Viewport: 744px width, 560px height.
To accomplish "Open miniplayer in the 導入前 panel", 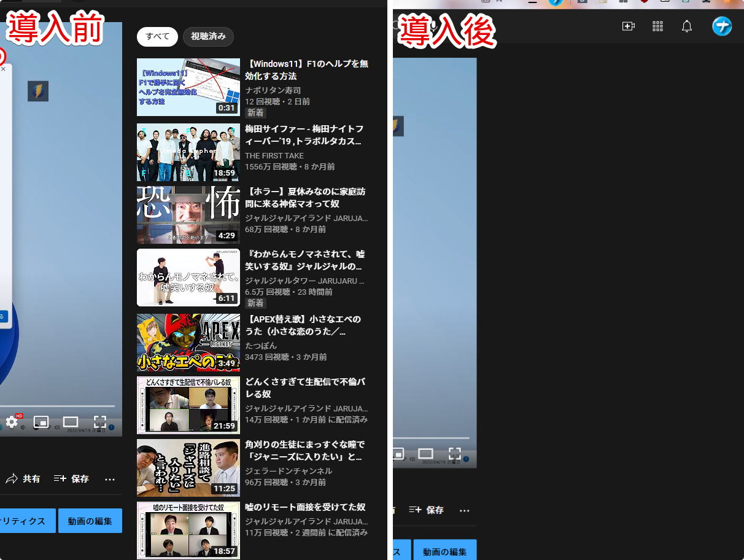I will click(x=41, y=422).
